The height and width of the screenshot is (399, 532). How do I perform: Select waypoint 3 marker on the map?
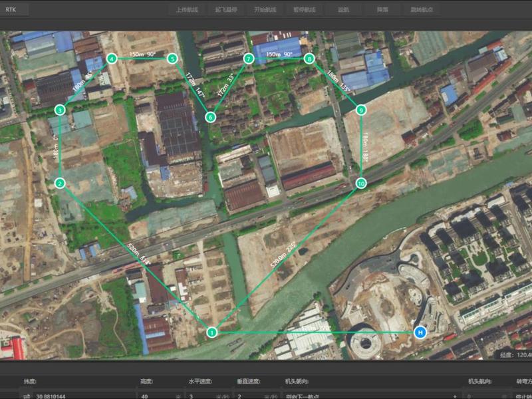pos(60,110)
